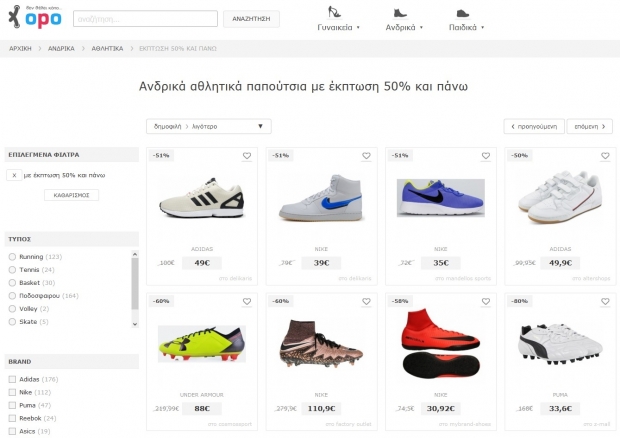Click the 88€ Under Armour price
The height and width of the screenshot is (438, 620).
click(x=202, y=409)
